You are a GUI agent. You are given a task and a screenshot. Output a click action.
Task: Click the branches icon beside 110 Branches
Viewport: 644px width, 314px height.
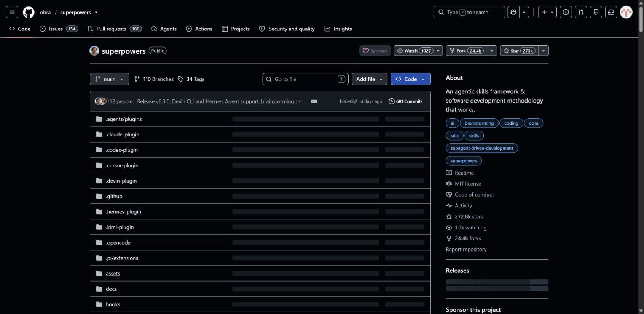coord(137,79)
